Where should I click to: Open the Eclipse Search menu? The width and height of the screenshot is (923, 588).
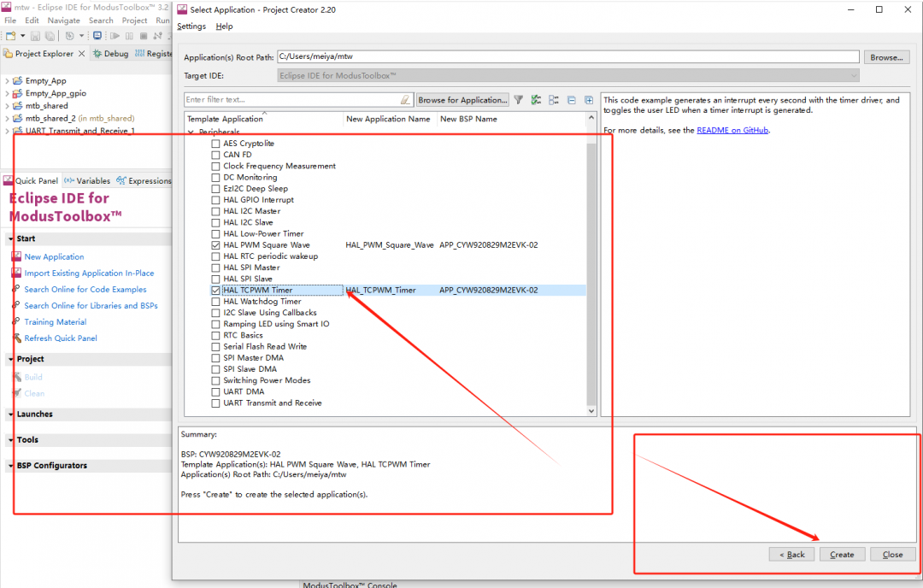101,20
